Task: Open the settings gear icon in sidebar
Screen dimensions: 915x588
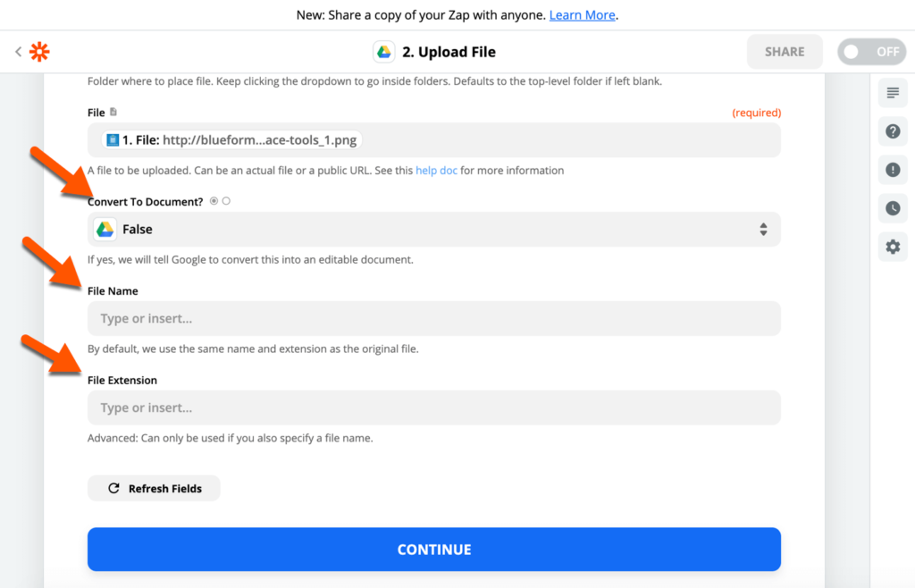Action: click(x=893, y=247)
